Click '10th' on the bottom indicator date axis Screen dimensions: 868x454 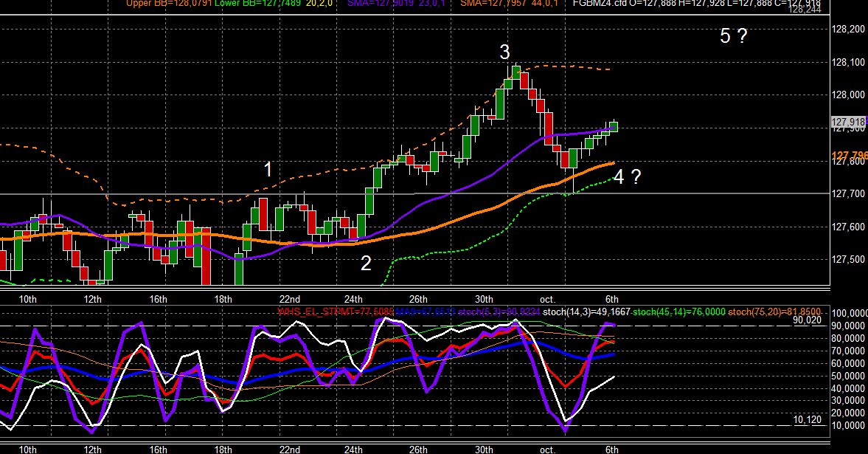coord(28,449)
